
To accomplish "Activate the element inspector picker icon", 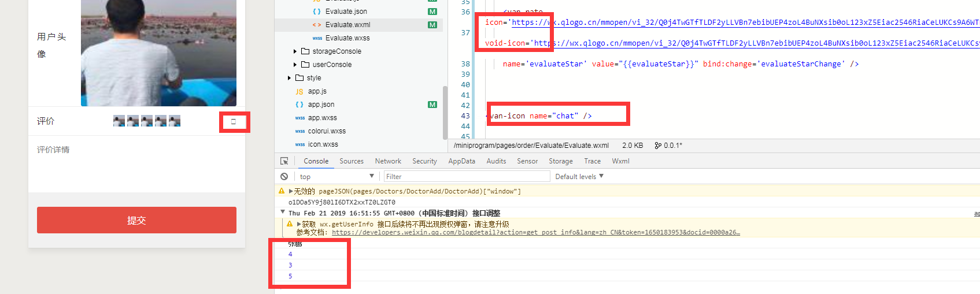I will tap(284, 161).
